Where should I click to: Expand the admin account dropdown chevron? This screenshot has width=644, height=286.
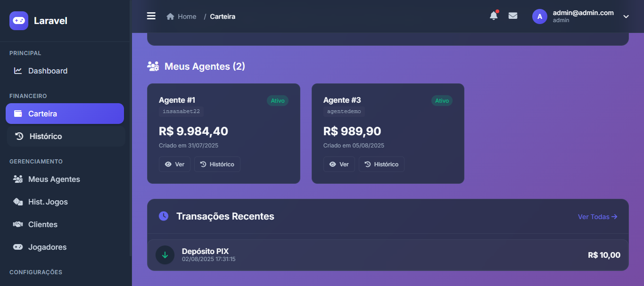(x=626, y=16)
